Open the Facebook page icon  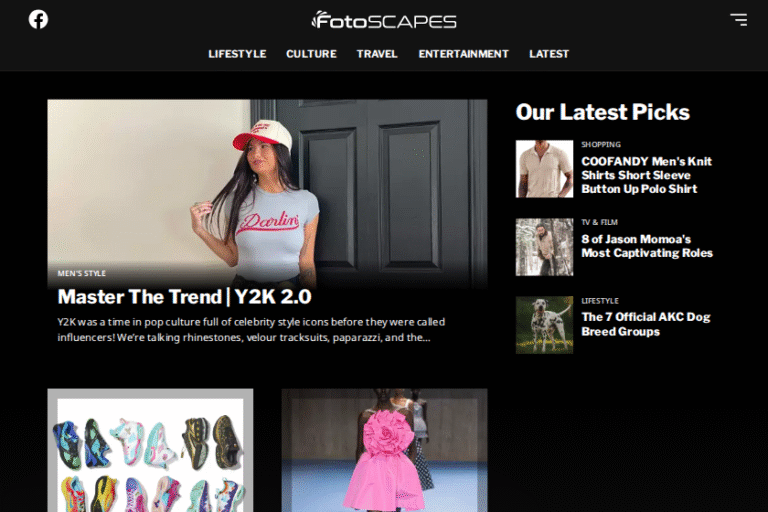(x=38, y=19)
